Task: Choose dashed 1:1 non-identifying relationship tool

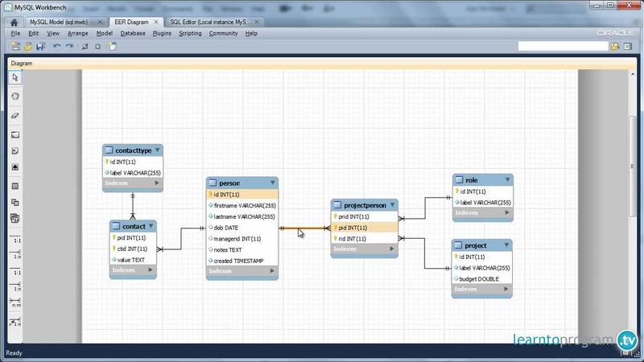Action: coord(15,239)
